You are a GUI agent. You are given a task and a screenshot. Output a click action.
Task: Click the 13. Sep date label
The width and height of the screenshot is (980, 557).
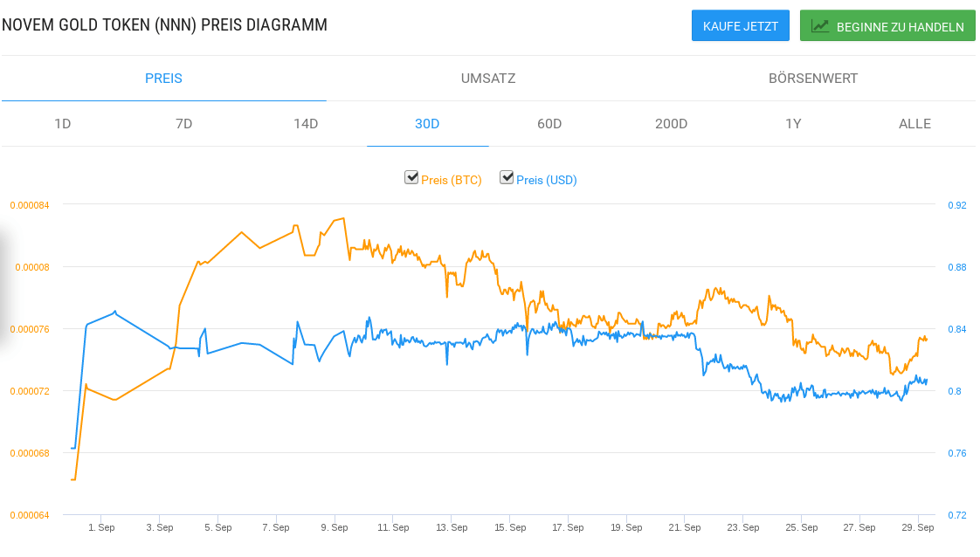click(x=452, y=527)
